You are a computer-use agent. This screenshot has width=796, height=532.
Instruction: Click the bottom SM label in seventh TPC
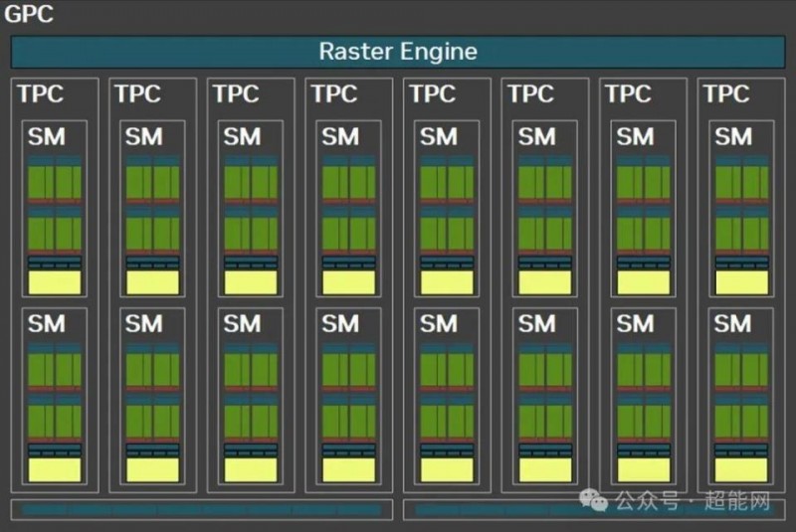click(634, 323)
